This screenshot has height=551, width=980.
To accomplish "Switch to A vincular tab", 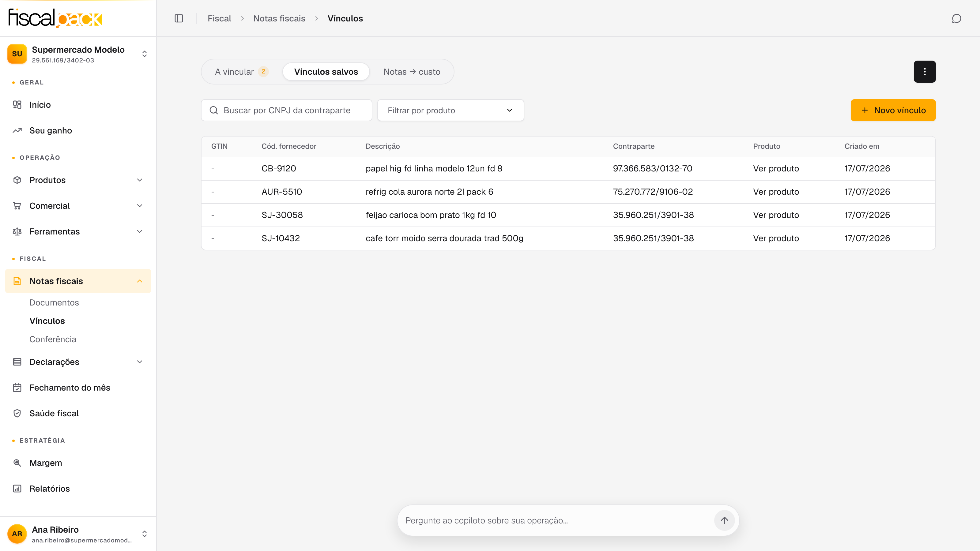I will click(242, 72).
